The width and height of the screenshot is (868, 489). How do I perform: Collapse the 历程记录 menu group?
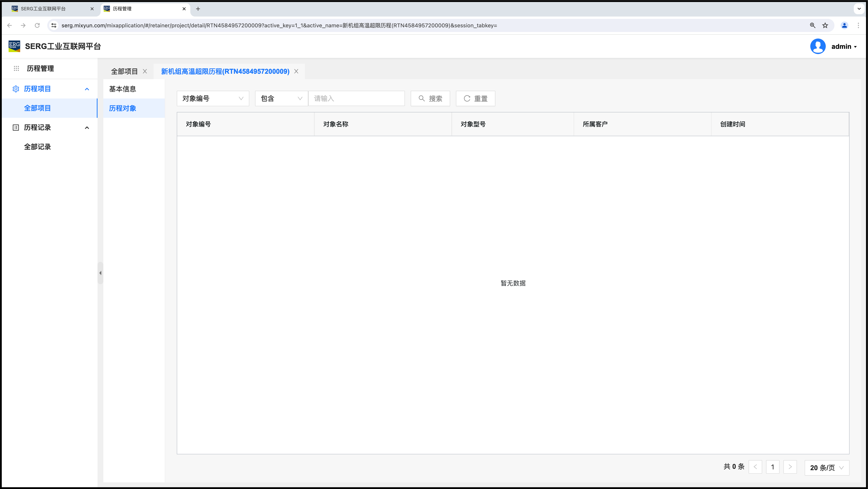click(87, 128)
